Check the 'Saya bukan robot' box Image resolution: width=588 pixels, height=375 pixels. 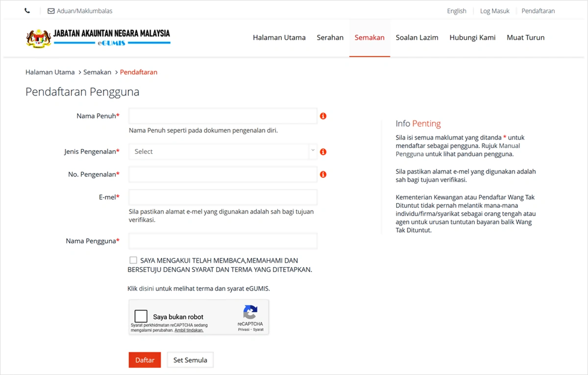pos(141,317)
